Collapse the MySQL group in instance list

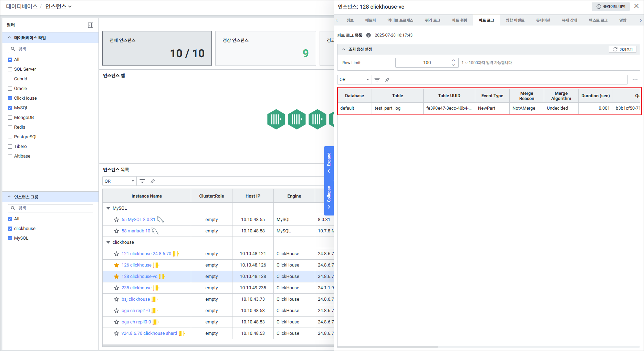pos(108,208)
